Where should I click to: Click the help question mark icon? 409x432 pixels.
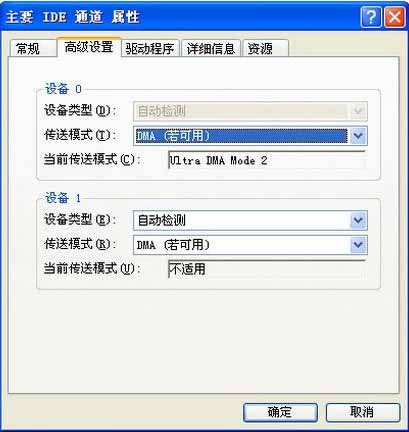[x=370, y=17]
